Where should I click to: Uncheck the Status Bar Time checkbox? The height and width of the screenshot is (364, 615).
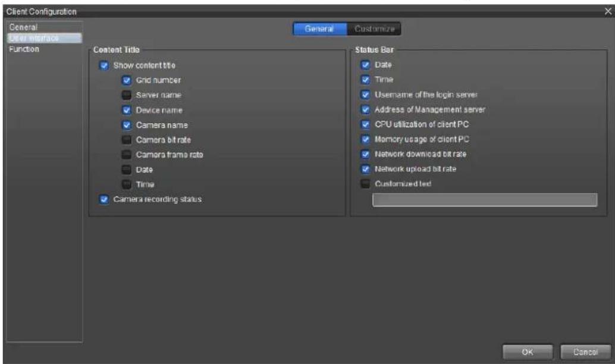click(x=365, y=80)
